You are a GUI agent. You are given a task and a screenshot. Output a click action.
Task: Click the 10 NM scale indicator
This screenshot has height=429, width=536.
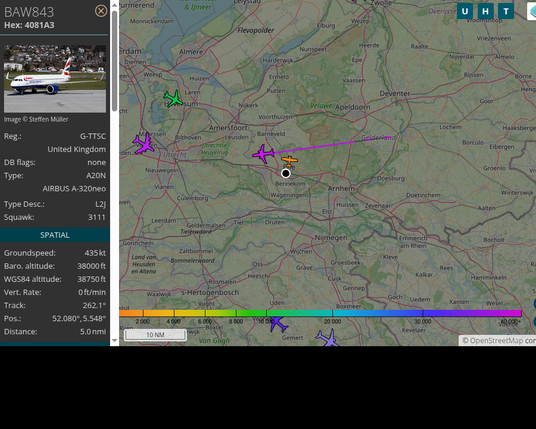[x=155, y=335]
